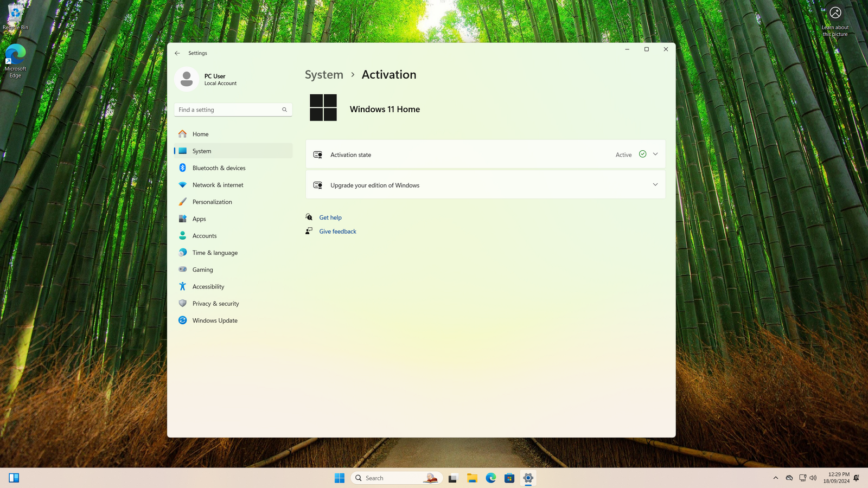Open the Recycle Bin desktop icon
Image resolution: width=868 pixels, height=488 pixels.
(x=15, y=17)
